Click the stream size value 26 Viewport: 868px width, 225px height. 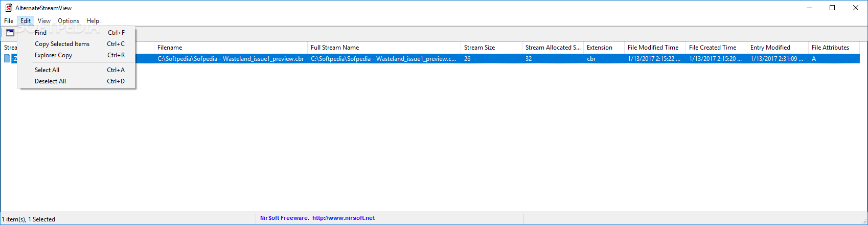(467, 59)
